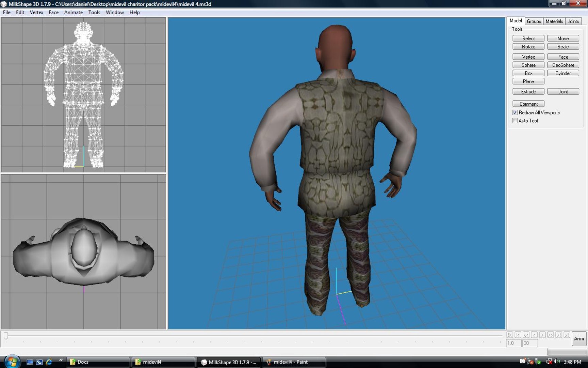The width and height of the screenshot is (588, 368).
Task: Choose the Face creation tool
Action: point(563,57)
